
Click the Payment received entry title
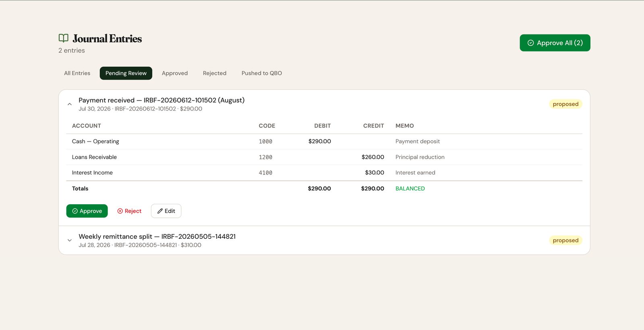point(161,100)
